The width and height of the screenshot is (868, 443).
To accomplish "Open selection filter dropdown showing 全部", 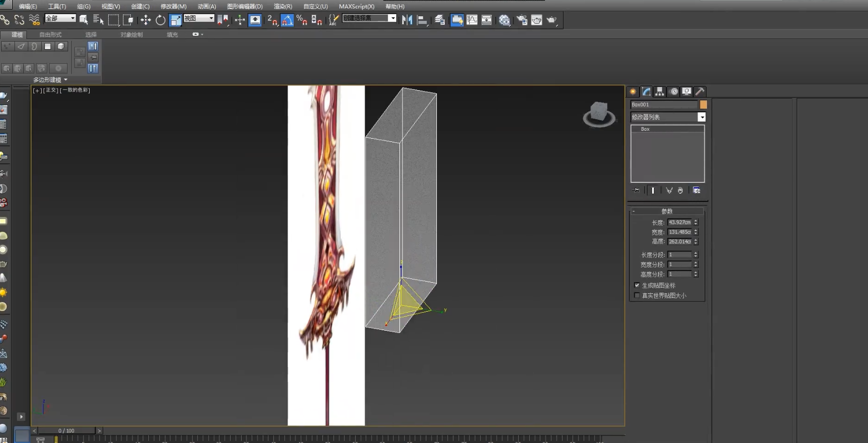I will click(x=60, y=18).
